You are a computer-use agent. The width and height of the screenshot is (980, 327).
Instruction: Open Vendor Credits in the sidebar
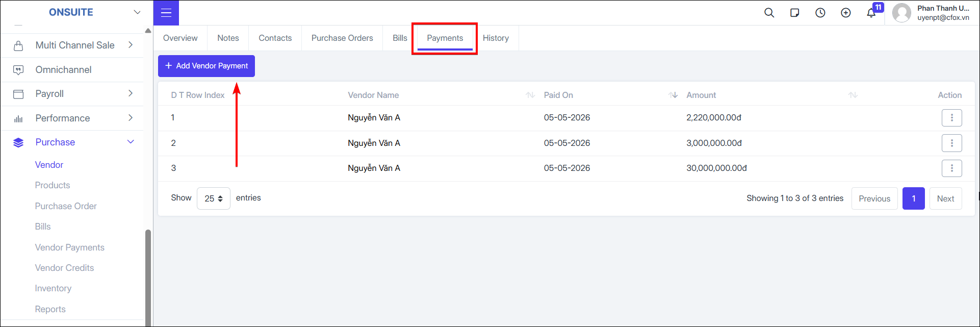coord(65,268)
